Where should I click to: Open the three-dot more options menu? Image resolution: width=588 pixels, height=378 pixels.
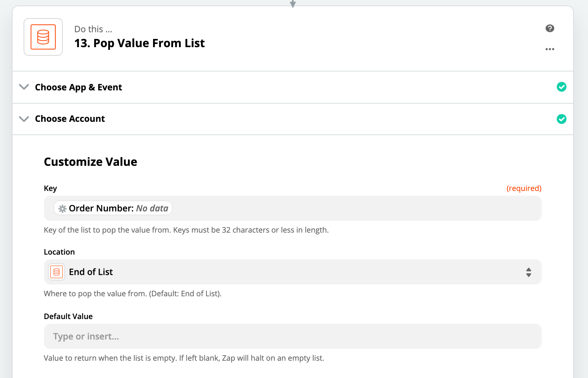pos(550,49)
